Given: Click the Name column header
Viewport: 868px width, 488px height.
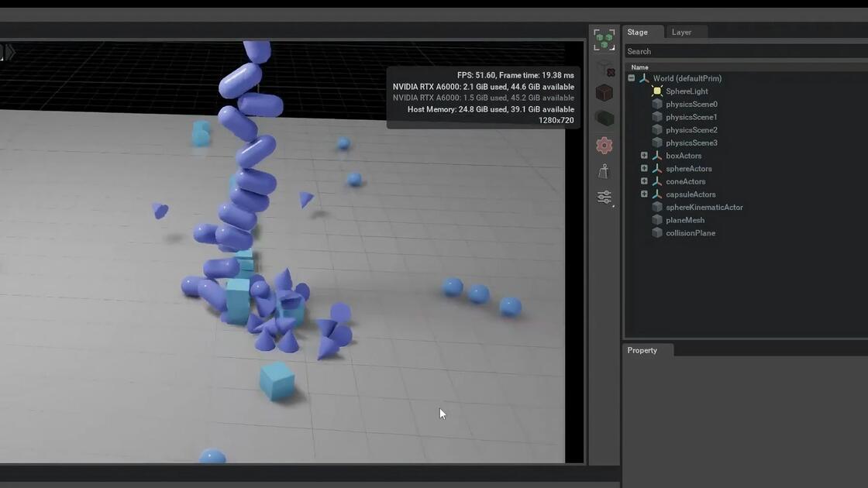Looking at the screenshot, I should (639, 67).
